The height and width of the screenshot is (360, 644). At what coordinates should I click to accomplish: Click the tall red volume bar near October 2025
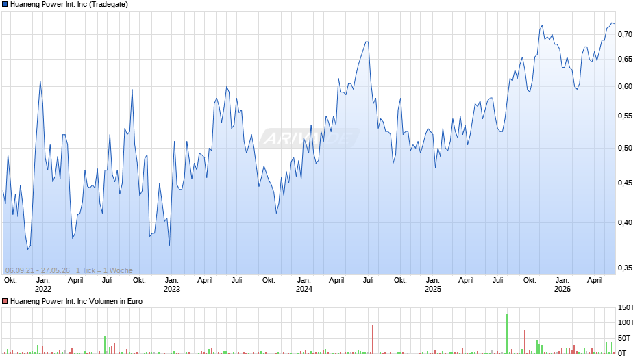525,342
